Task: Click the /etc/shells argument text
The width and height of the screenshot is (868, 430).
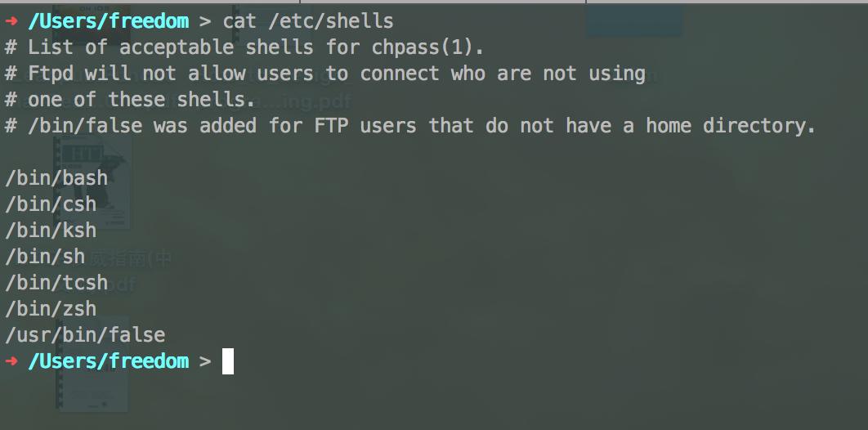Action: (331, 21)
